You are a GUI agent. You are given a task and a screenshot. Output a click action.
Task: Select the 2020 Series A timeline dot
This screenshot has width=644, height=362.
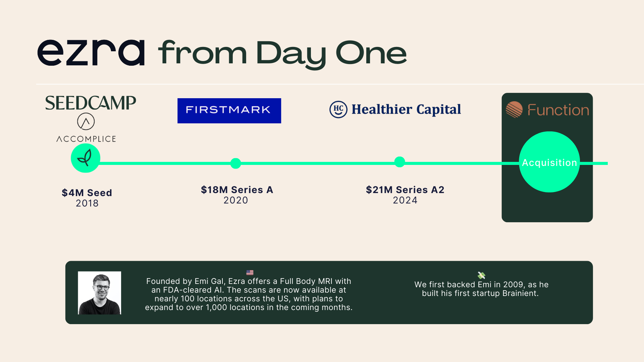[x=236, y=163]
